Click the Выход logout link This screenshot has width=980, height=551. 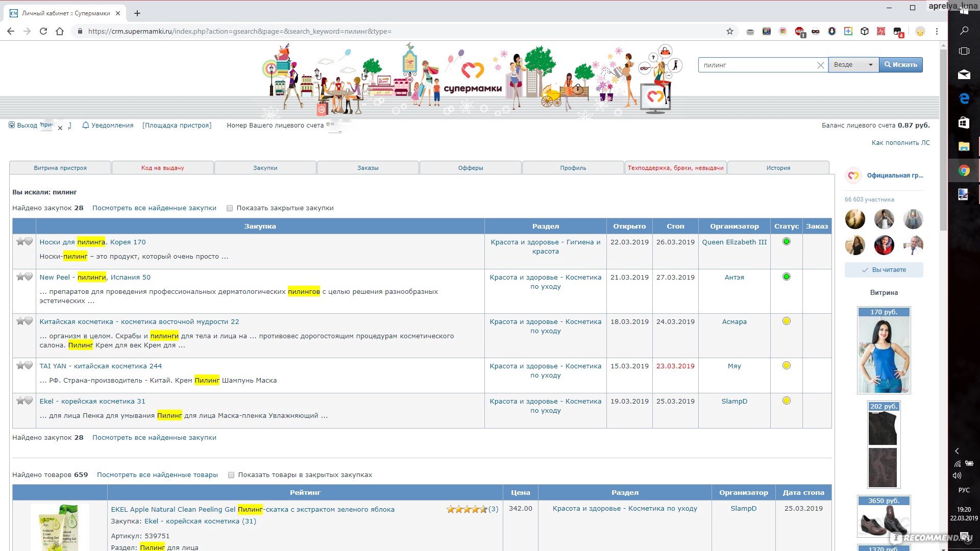(x=27, y=126)
